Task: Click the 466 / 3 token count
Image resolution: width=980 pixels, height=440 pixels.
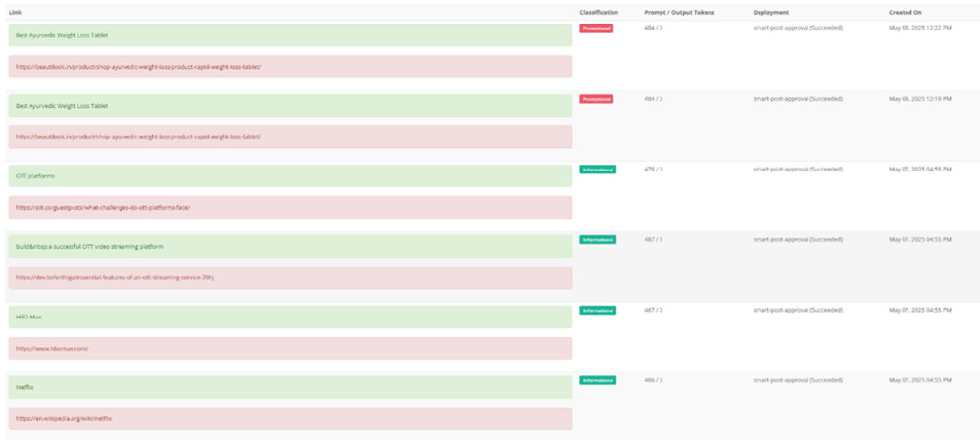Action: pyautogui.click(x=654, y=380)
